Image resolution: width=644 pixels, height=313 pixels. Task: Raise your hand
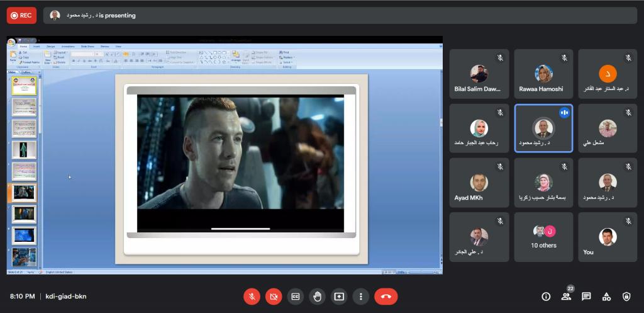[x=317, y=297]
